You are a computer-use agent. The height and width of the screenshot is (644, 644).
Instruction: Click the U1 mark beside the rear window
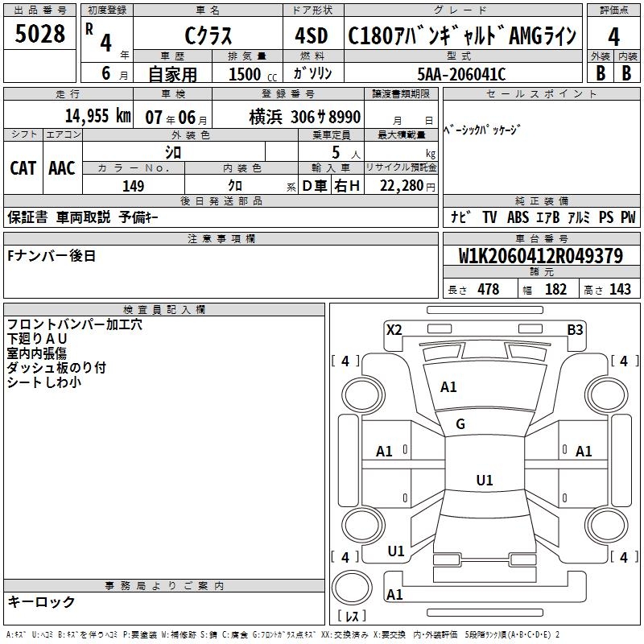[396, 551]
